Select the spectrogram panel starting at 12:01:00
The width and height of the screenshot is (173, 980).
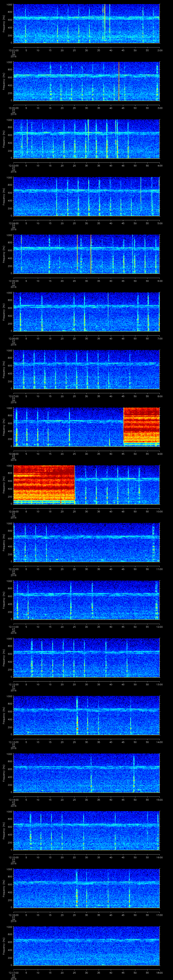86,24
